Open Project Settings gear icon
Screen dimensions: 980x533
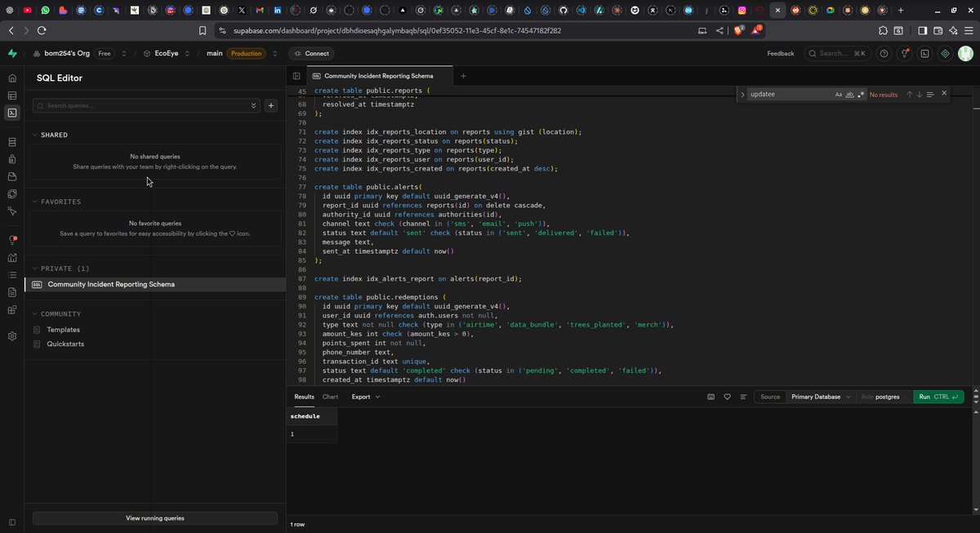12,336
